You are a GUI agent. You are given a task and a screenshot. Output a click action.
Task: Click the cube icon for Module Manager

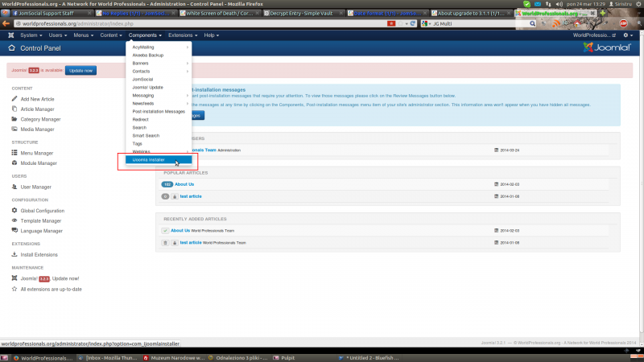point(14,163)
